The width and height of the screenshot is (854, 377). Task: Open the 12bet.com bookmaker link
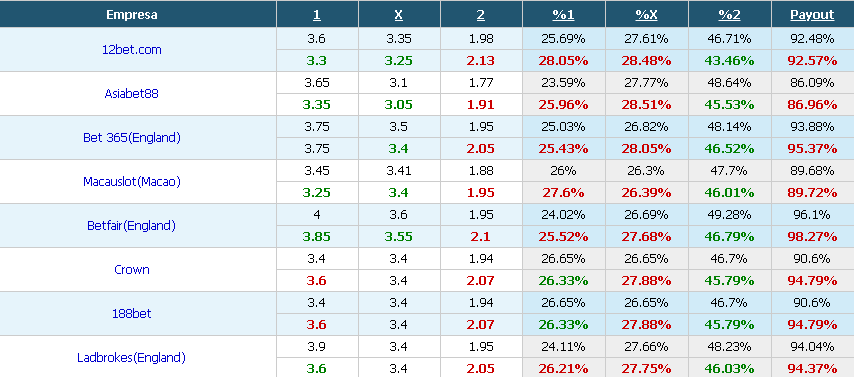coord(132,50)
